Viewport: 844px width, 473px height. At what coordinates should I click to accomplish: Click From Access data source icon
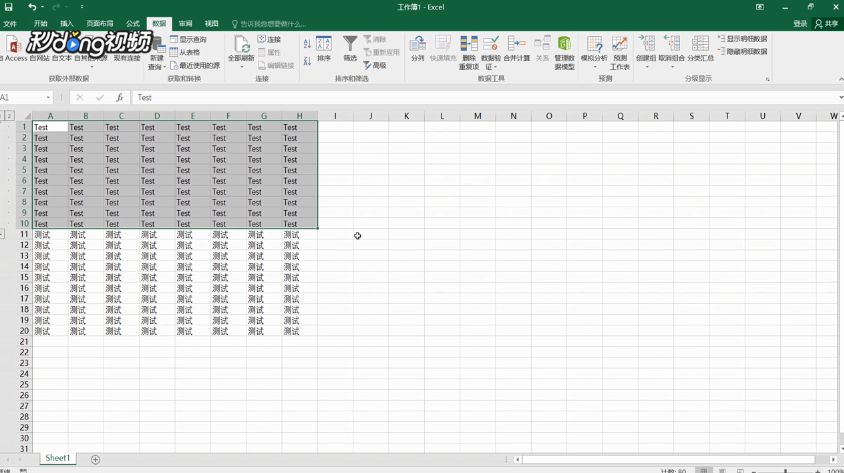pyautogui.click(x=13, y=46)
